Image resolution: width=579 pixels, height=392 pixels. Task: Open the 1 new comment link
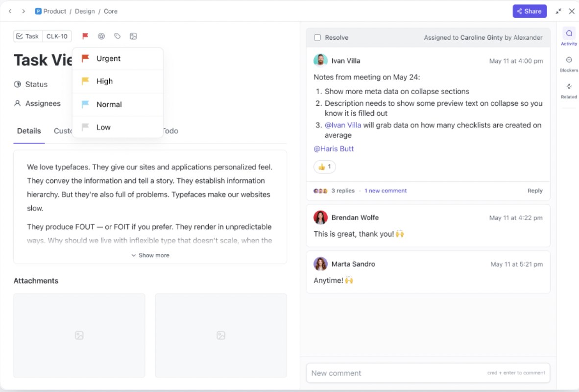(x=386, y=191)
